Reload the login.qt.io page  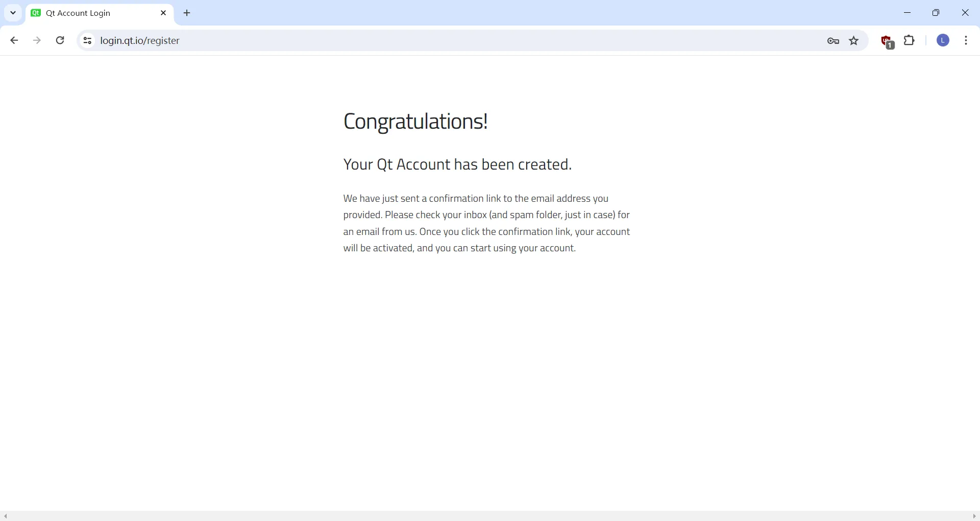click(61, 41)
